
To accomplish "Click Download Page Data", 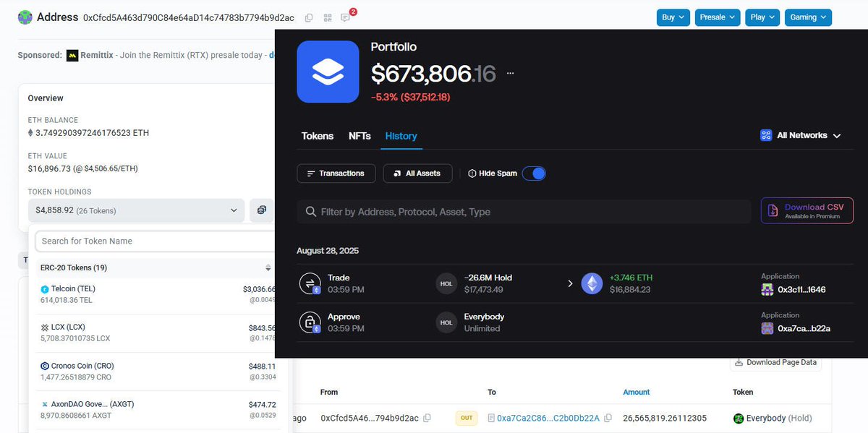I will (x=775, y=362).
